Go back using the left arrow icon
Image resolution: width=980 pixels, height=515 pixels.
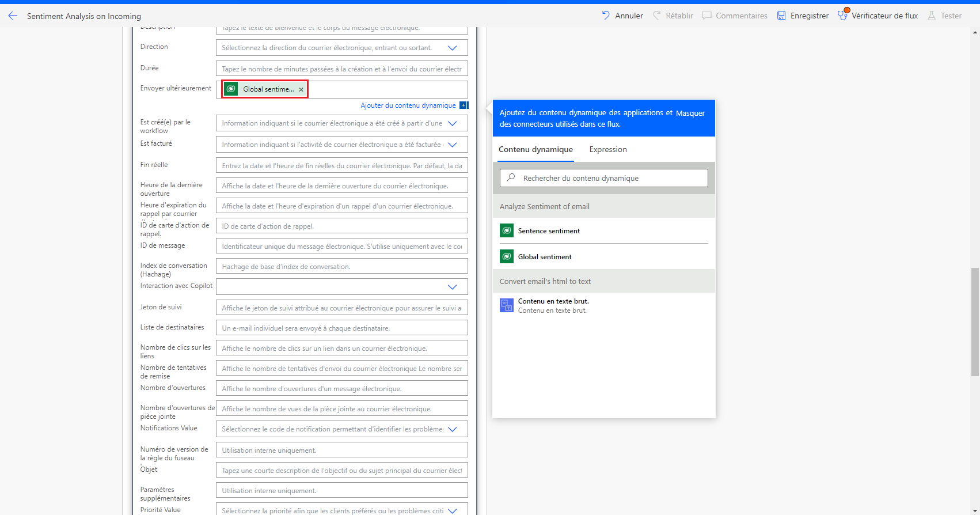13,16
